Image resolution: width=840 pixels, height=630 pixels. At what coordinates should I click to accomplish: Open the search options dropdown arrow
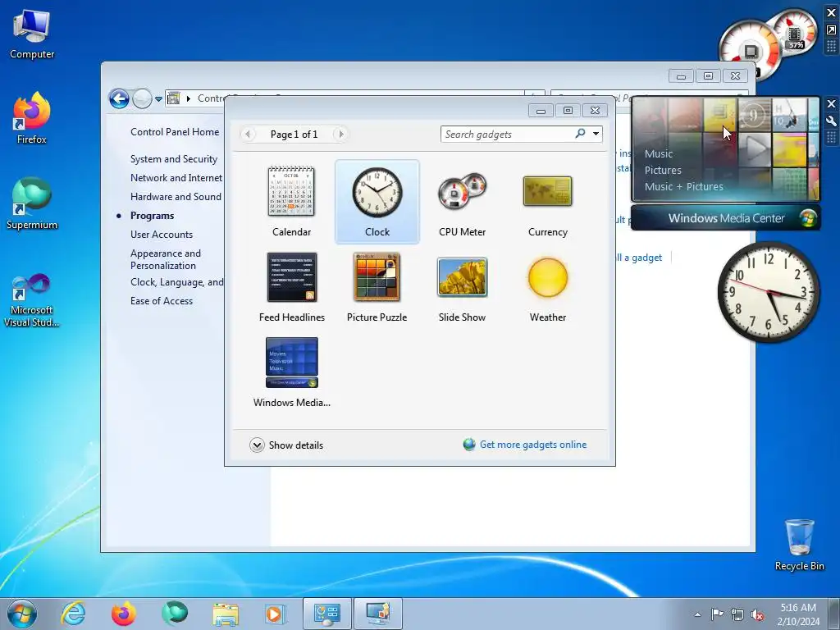click(x=596, y=134)
